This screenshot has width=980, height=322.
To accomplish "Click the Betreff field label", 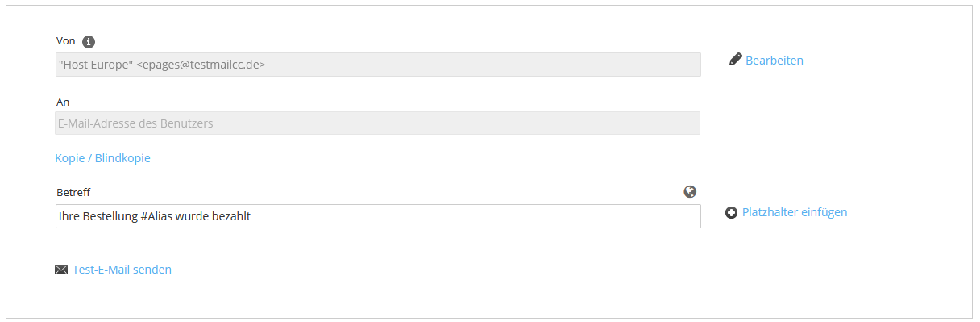I will tap(73, 192).
